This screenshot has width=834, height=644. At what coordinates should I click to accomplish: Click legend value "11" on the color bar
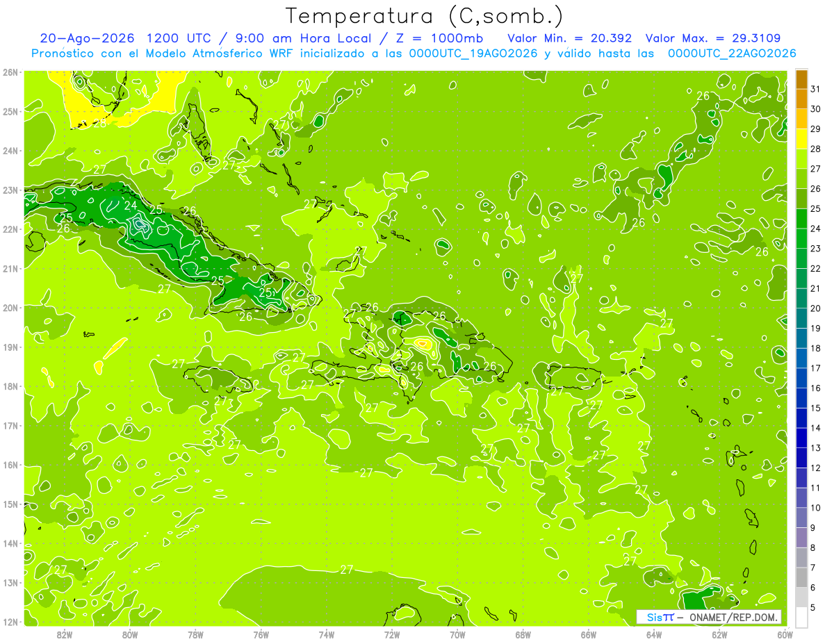coord(815,488)
